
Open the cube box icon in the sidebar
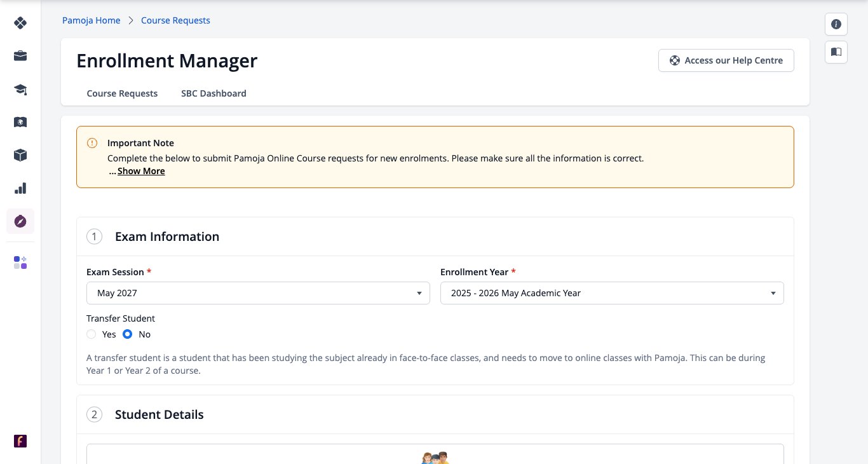pos(20,155)
